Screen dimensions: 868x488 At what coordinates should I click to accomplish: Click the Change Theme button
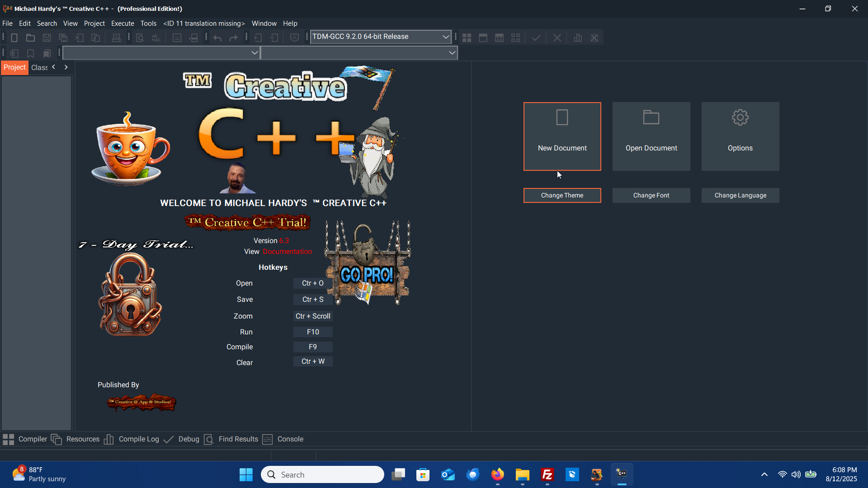(x=562, y=195)
